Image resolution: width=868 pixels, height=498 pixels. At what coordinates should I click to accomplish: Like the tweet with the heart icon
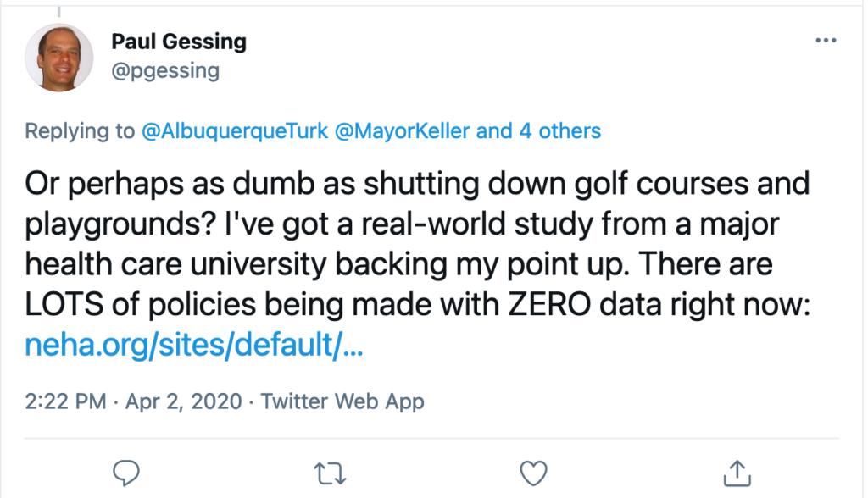[532, 471]
